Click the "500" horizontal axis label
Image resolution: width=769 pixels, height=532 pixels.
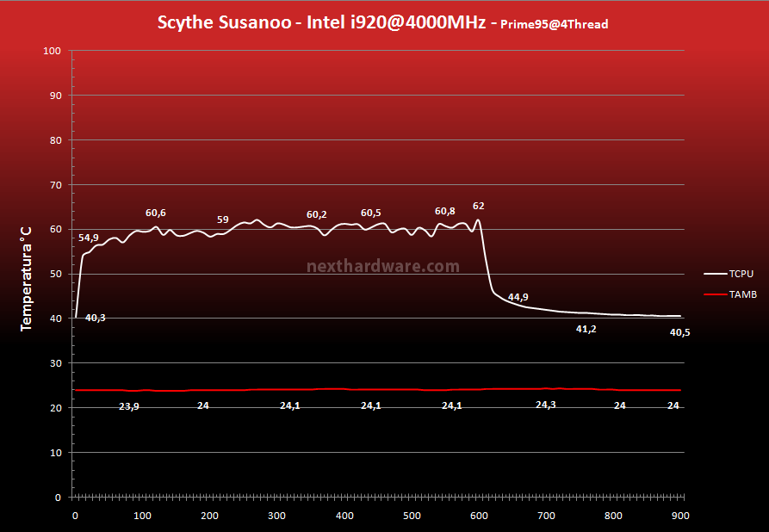pos(412,516)
